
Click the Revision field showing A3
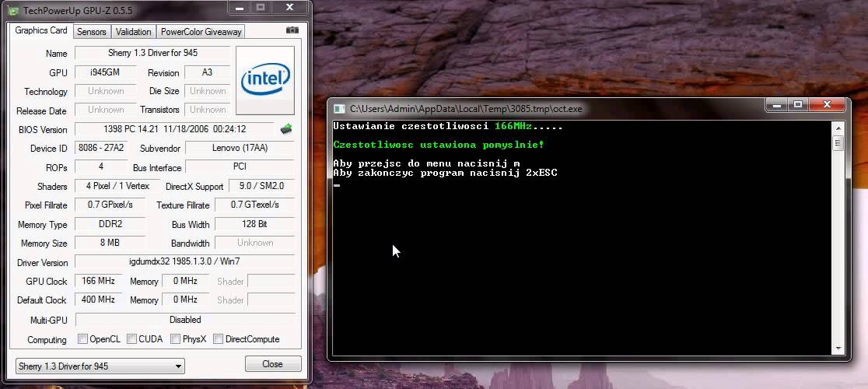[x=207, y=72]
